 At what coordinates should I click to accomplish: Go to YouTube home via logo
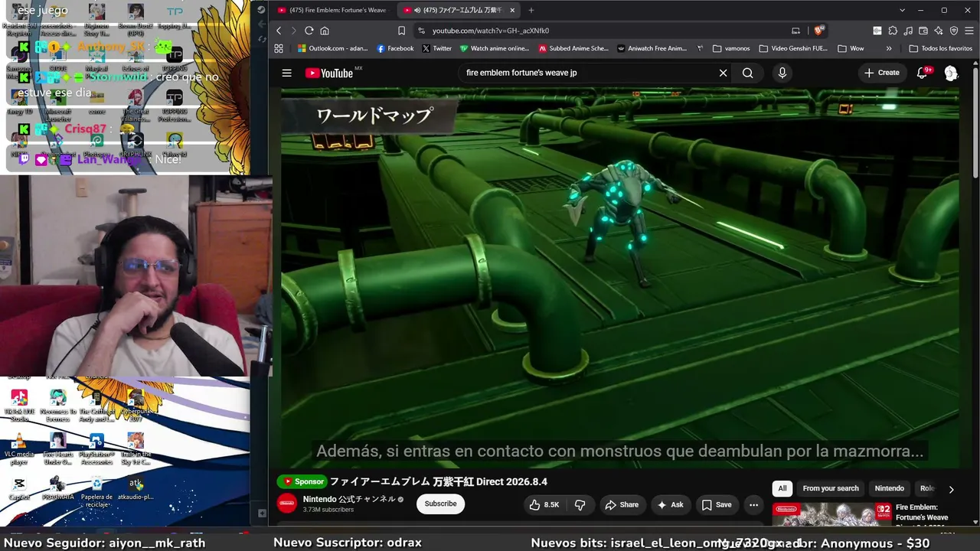[x=329, y=73]
